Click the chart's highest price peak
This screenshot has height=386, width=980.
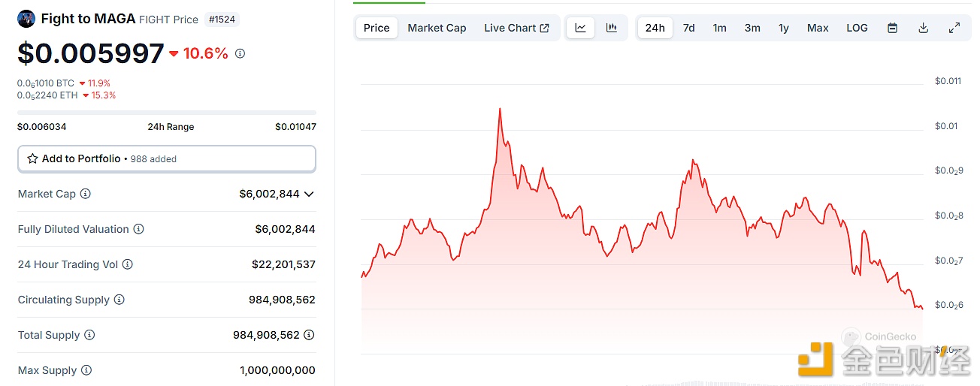tap(500, 109)
